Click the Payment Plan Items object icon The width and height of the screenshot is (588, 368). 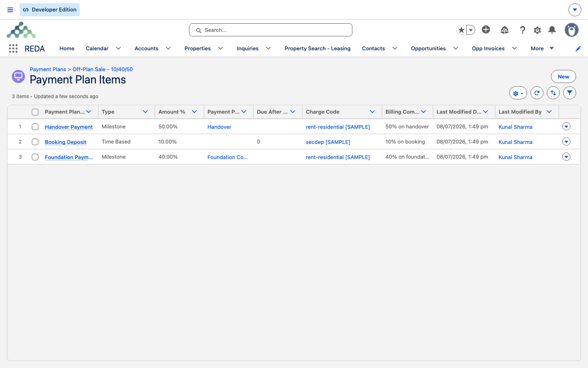coord(18,76)
